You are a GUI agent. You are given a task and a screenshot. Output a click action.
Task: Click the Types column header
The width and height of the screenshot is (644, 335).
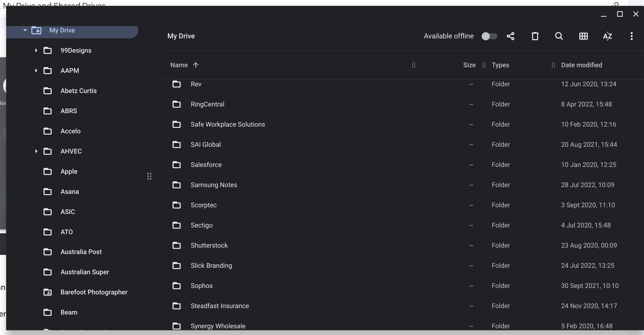pos(500,65)
